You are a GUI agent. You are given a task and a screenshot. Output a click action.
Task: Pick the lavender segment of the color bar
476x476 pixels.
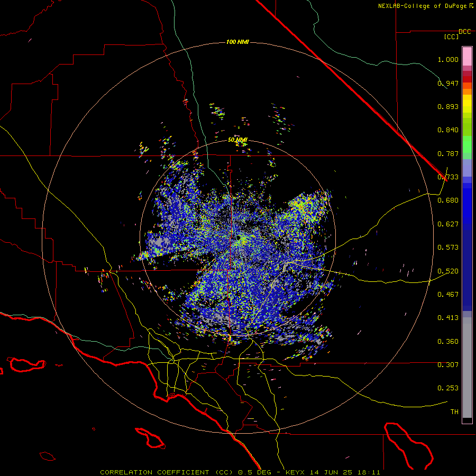[x=467, y=168]
